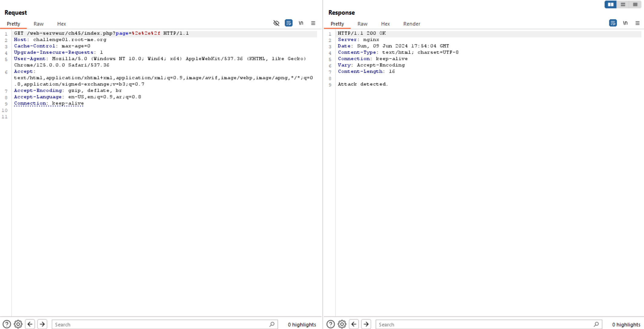Switch to Raw tab in Response panel
Viewport: 644px width, 329px height.
click(x=362, y=24)
